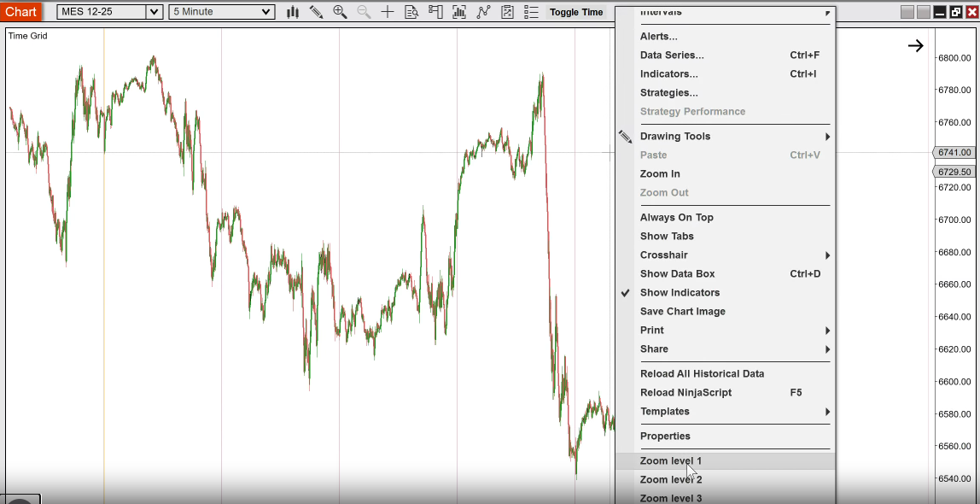
Task: Click the disabled Paste menu entry
Action: tap(725, 155)
